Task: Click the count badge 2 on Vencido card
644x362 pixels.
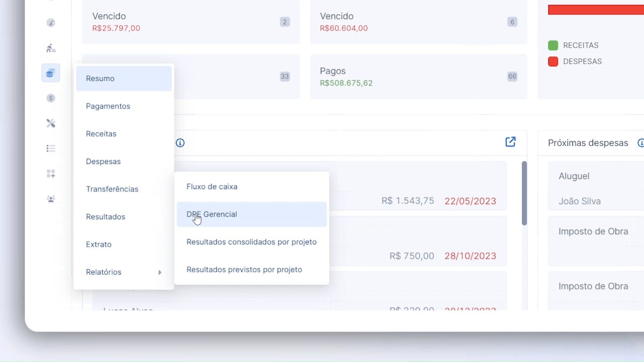Action: 285,22
